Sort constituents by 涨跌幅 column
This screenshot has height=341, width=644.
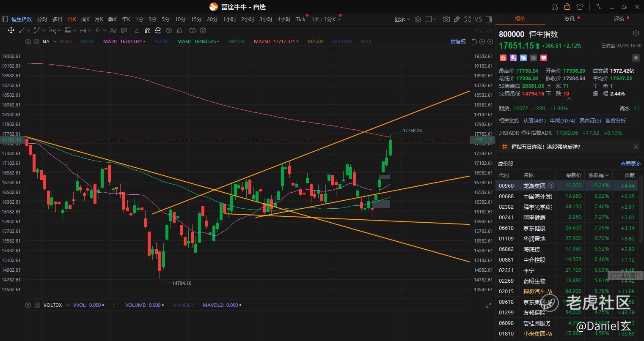599,175
